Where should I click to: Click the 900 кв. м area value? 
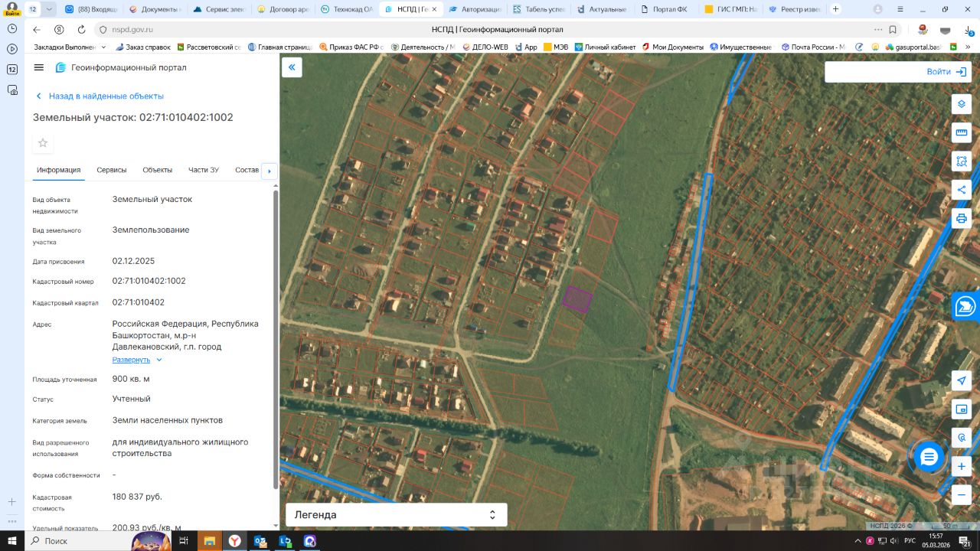(x=131, y=379)
